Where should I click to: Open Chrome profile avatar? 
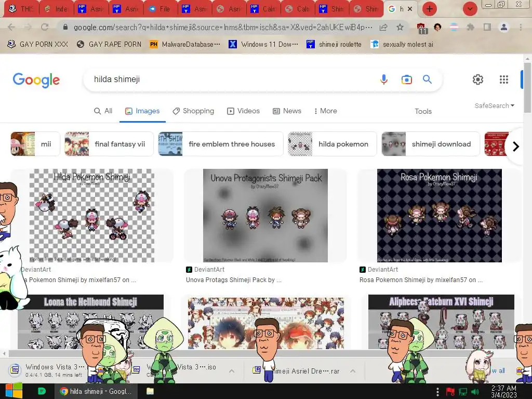[504, 27]
